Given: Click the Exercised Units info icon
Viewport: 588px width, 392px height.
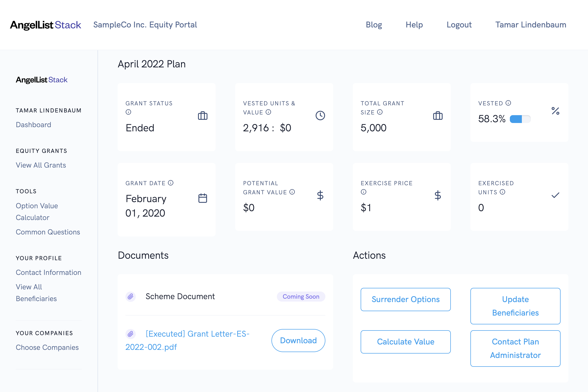Looking at the screenshot, I should 502,192.
